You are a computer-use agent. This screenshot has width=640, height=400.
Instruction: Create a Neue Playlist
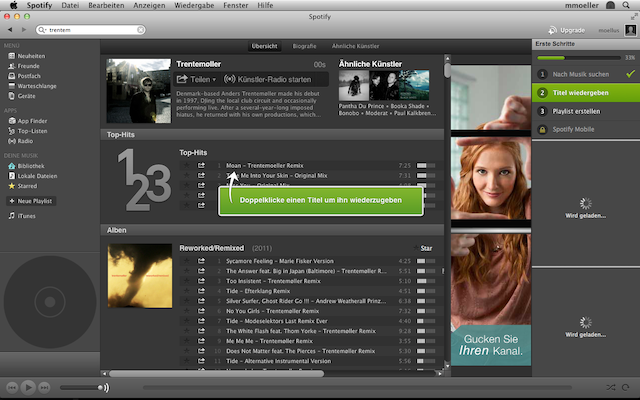pyautogui.click(x=31, y=201)
